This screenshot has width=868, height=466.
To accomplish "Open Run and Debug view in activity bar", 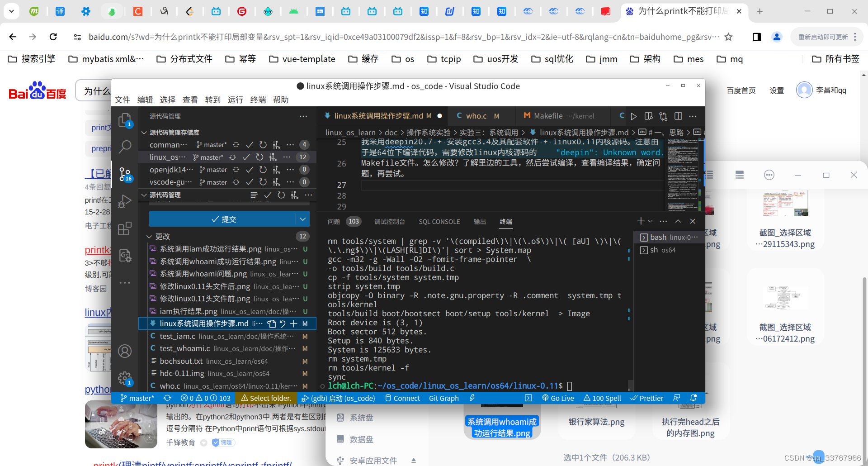I will coord(125,201).
